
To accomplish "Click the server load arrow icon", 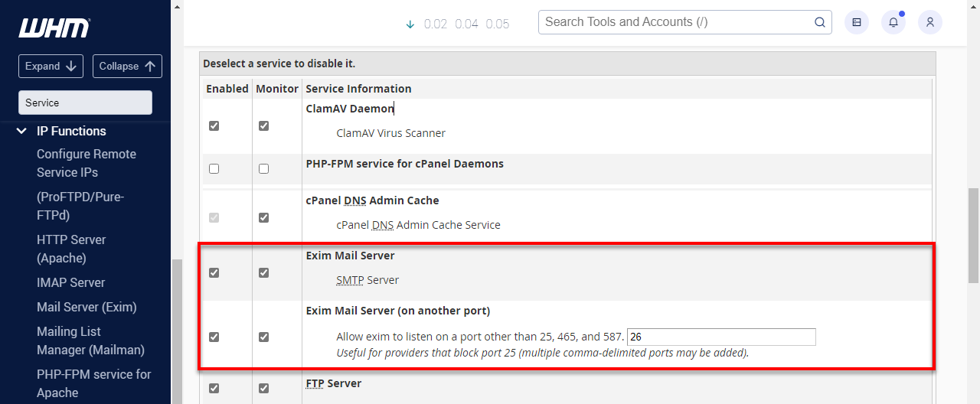I will pyautogui.click(x=410, y=24).
